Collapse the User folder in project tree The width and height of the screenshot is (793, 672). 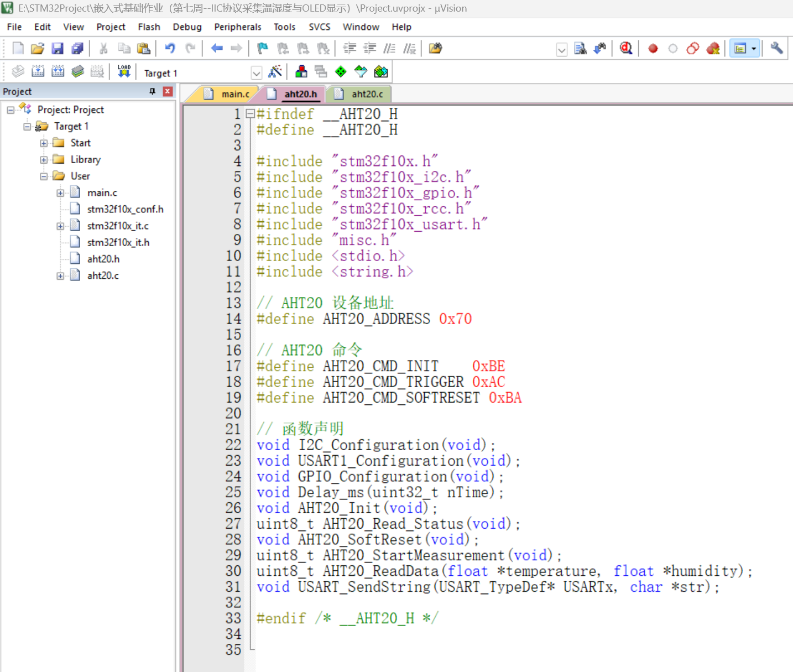(x=44, y=176)
